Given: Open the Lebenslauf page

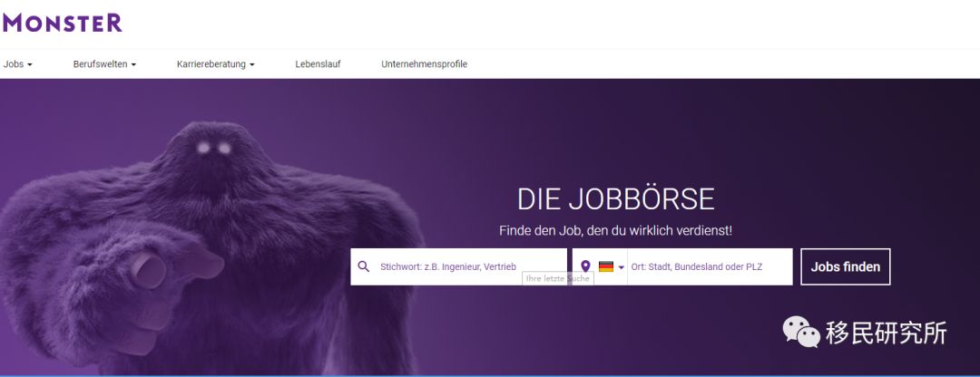Looking at the screenshot, I should click(x=318, y=63).
